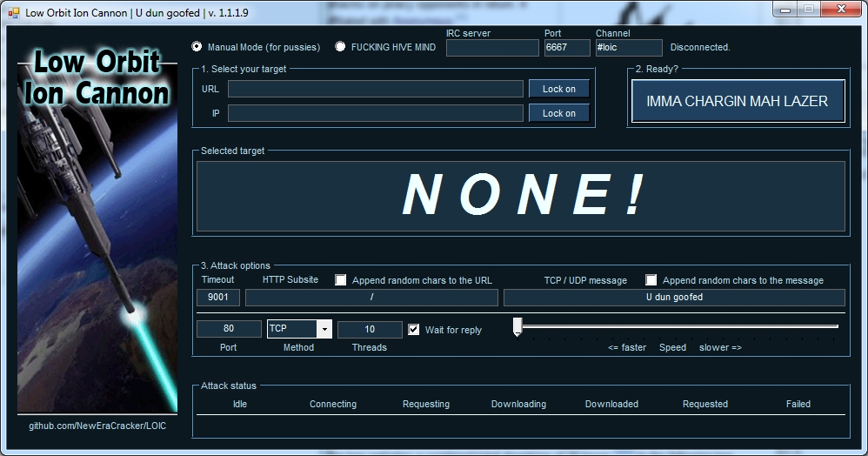
Task: Click the Channel field showing #loic
Action: 629,48
